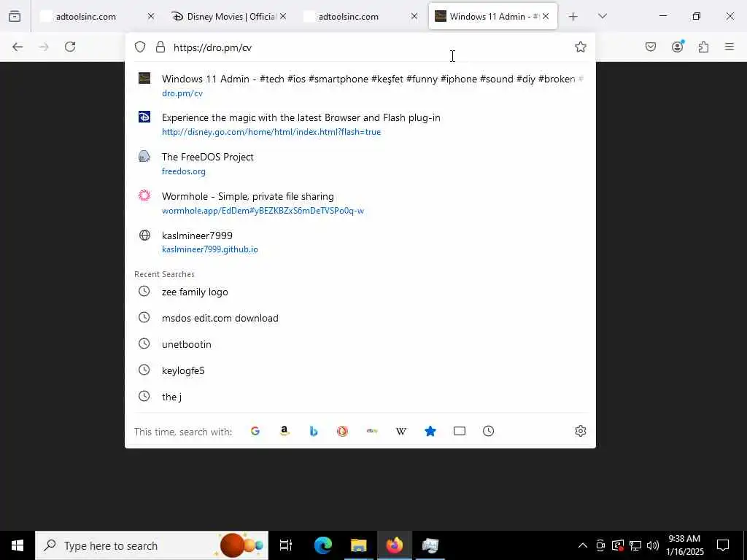The height and width of the screenshot is (560, 747).
Task: Select recent search "the j"
Action: coord(360,396)
